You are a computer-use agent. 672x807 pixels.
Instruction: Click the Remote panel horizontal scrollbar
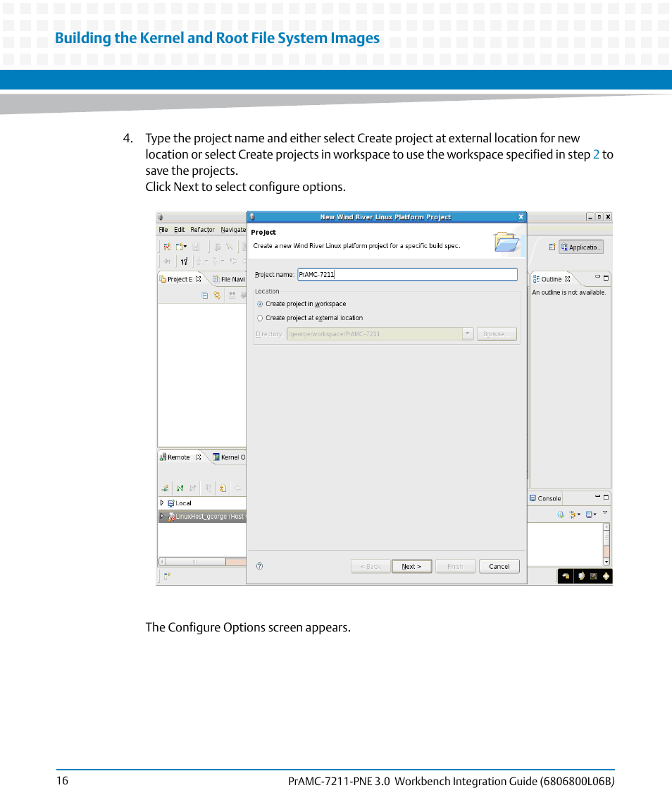tap(202, 562)
